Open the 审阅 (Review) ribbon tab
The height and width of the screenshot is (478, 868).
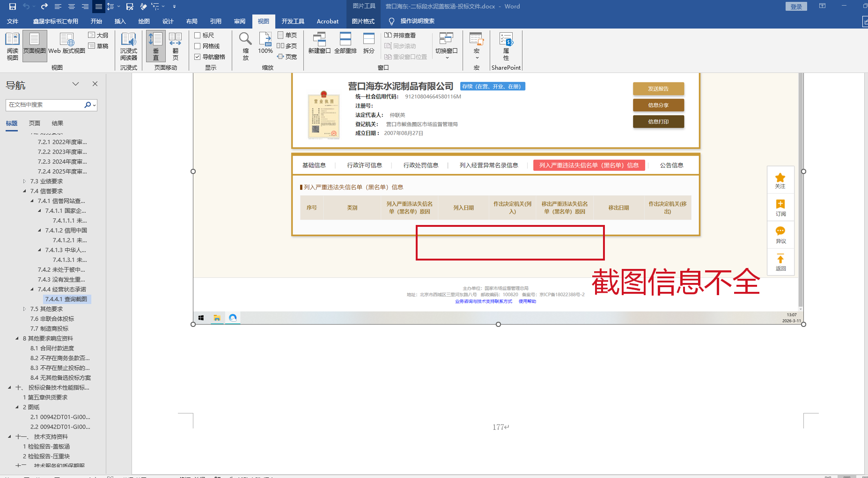240,21
